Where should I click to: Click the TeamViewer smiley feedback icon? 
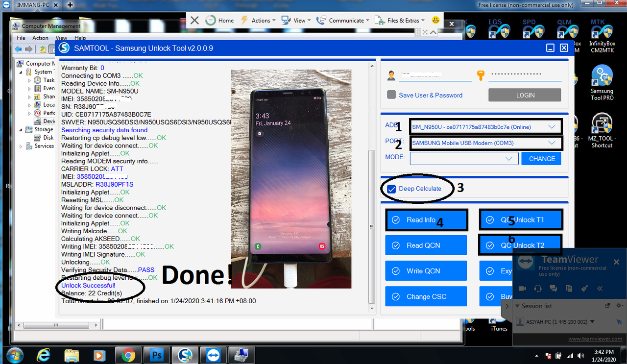point(435,20)
